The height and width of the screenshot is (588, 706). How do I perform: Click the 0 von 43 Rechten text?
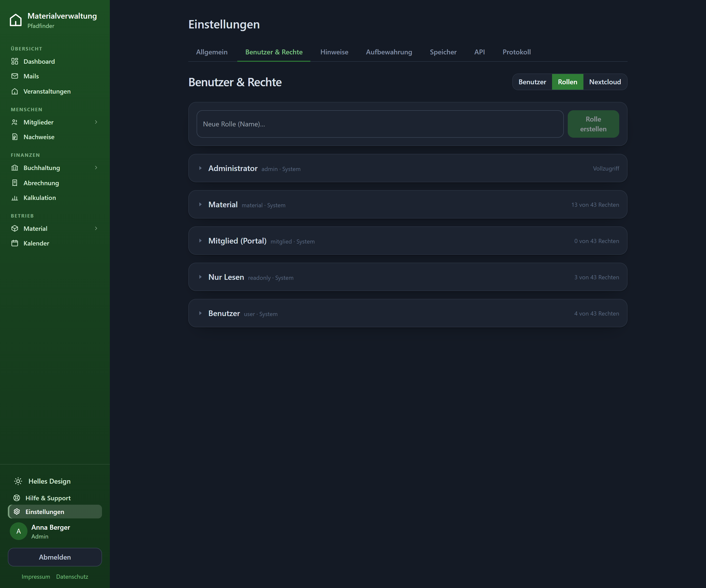[x=596, y=241]
